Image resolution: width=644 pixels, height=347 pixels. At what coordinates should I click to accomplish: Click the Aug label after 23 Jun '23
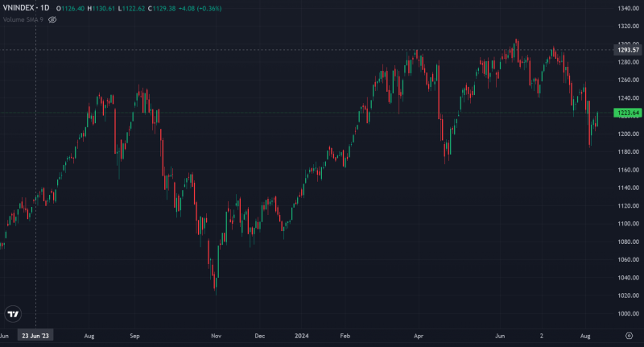(89, 336)
